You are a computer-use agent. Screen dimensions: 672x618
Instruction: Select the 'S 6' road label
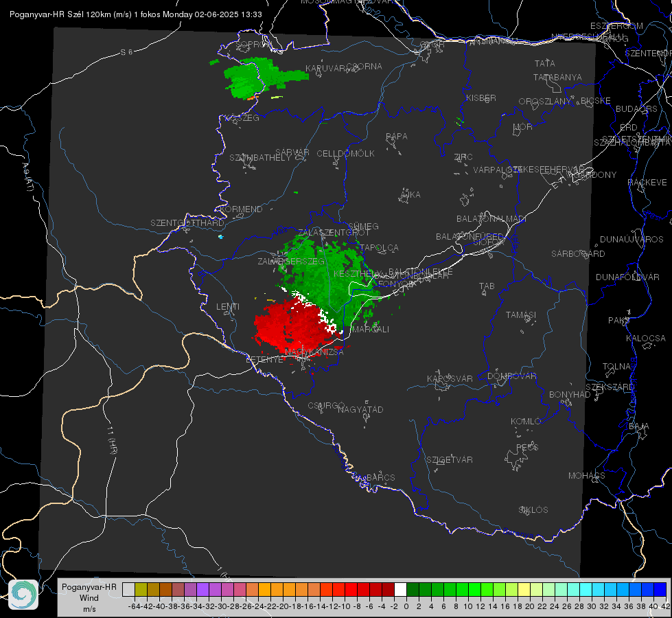tap(126, 52)
